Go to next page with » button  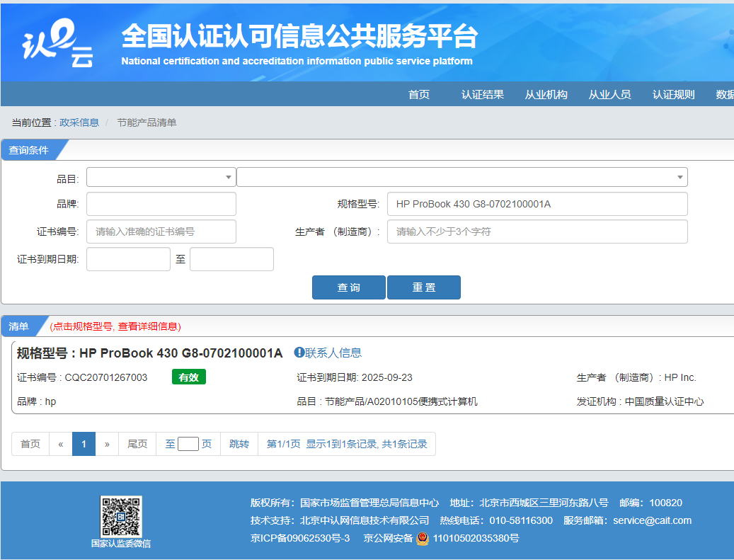[x=107, y=444]
